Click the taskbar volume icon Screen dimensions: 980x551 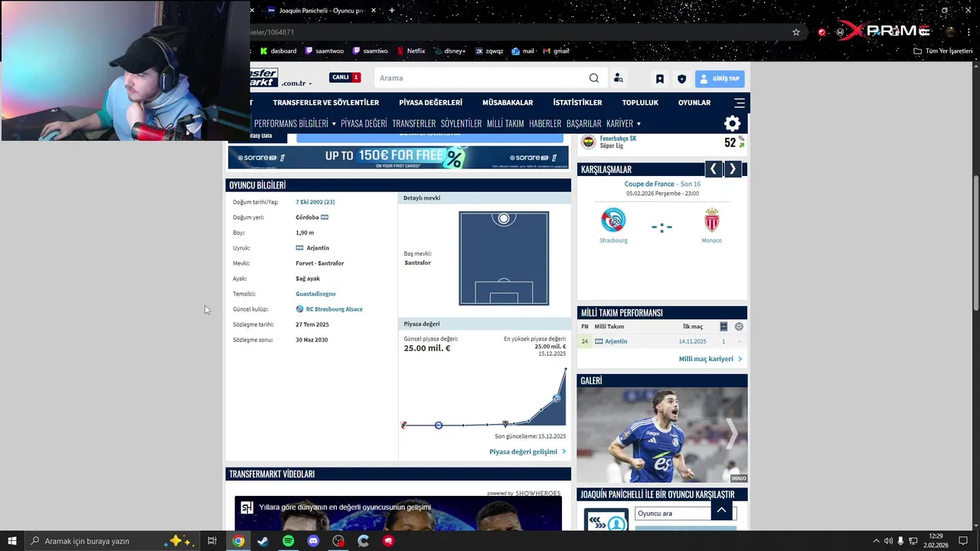[888, 541]
